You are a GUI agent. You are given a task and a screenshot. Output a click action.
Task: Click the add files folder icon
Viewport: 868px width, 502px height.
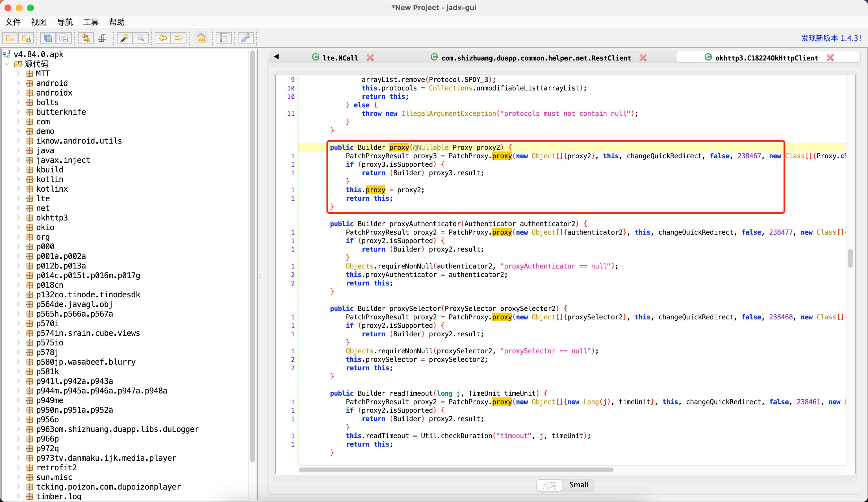click(26, 38)
